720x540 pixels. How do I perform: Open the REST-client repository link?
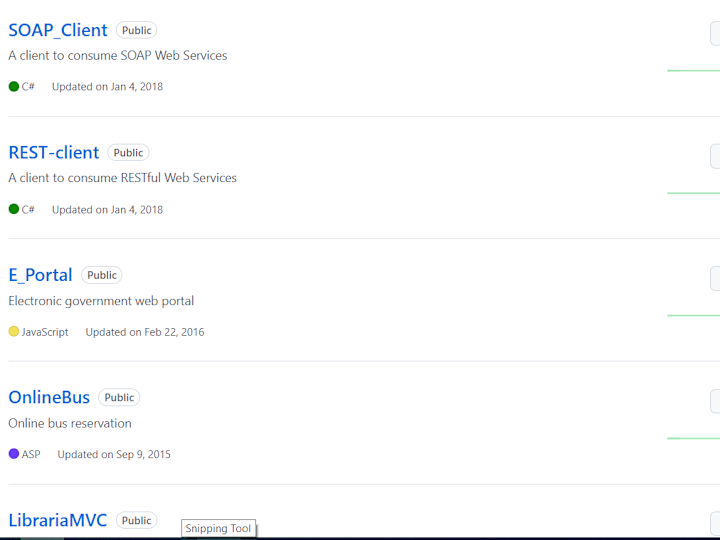[54, 152]
